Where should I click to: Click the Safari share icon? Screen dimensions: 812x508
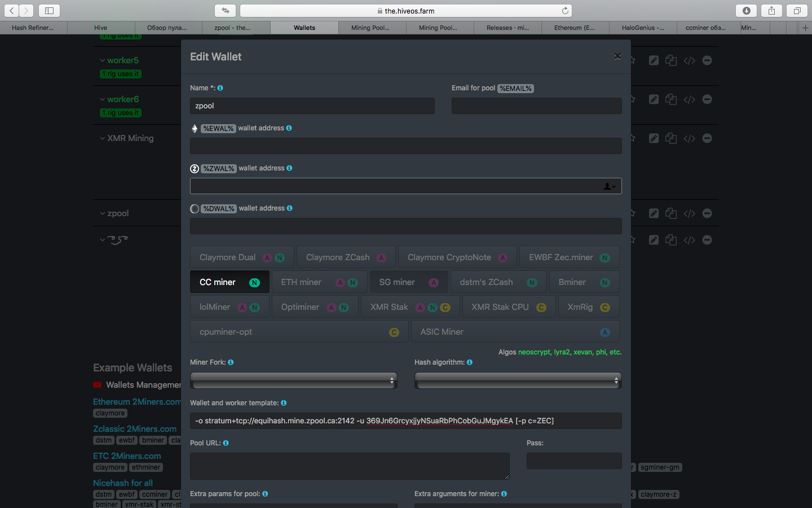[771, 11]
